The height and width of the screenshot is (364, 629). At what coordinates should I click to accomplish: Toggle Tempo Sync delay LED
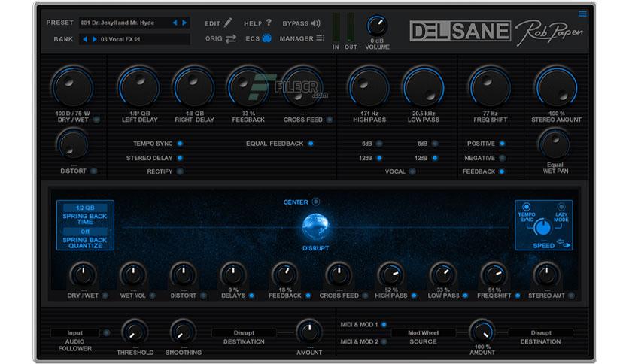pos(180,144)
